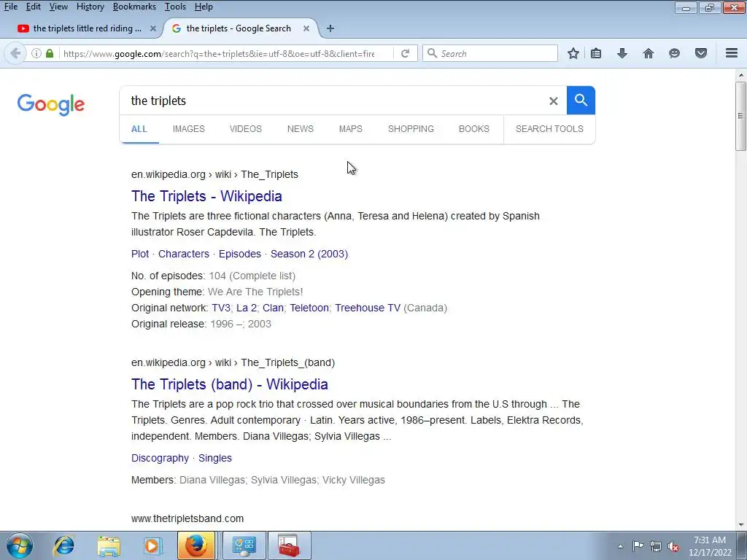
Task: Open site information (i) icon in address bar
Action: point(36,53)
